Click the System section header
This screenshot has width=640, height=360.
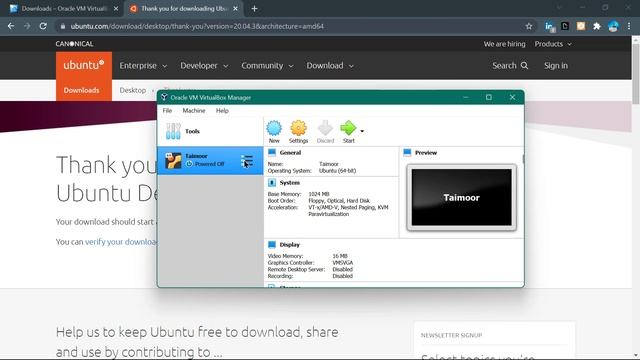click(x=289, y=183)
